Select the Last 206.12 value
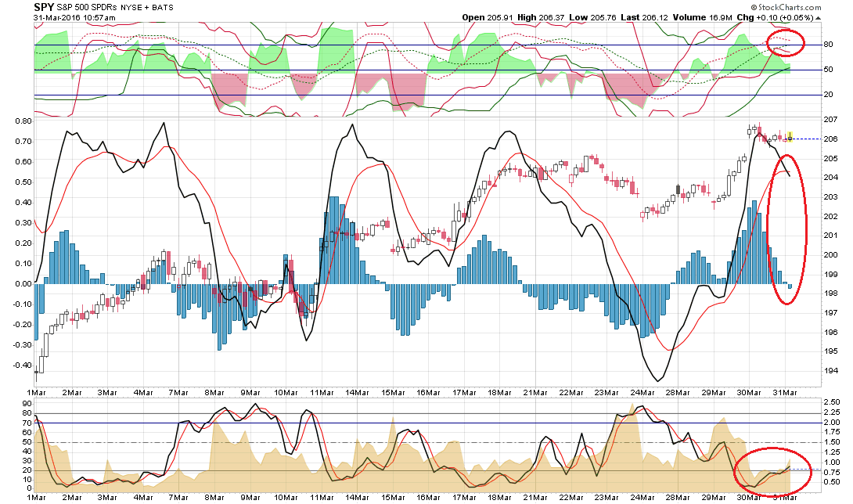The width and height of the screenshot is (853, 504). (644, 17)
